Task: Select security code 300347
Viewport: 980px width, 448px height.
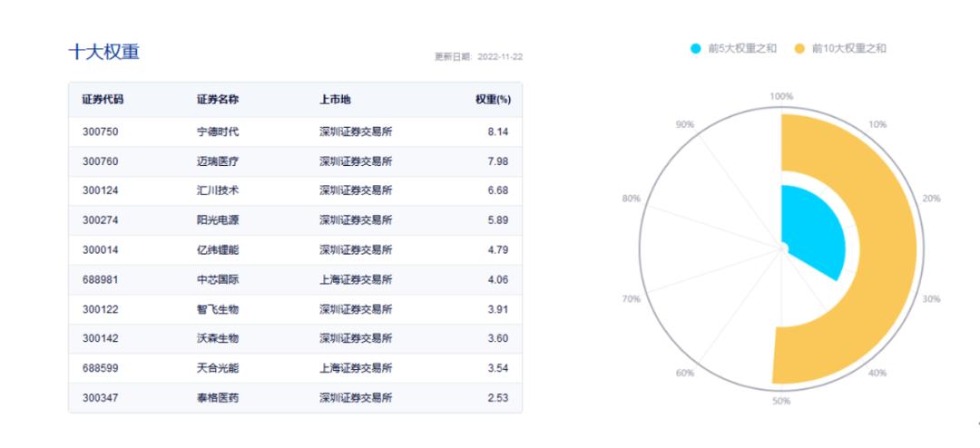Action: (100, 397)
